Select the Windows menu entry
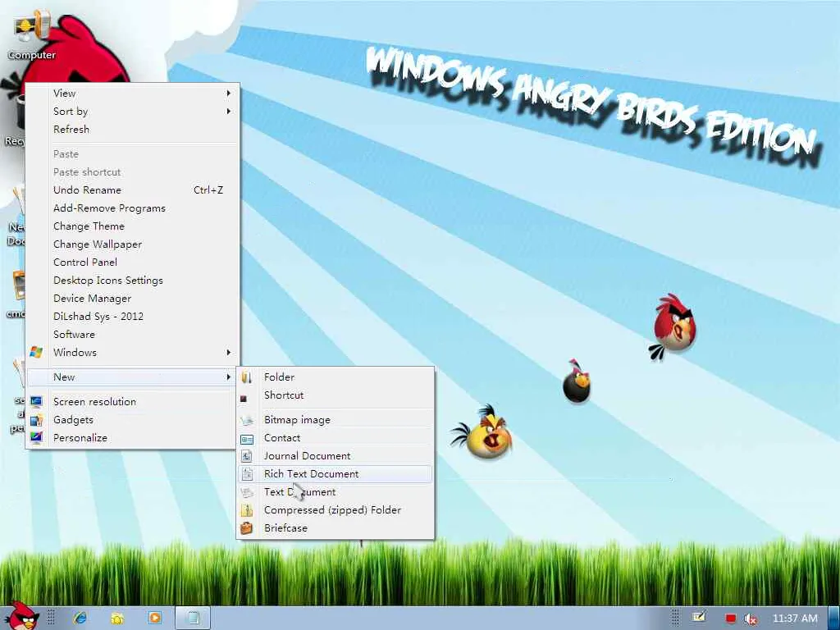Image resolution: width=840 pixels, height=630 pixels. coord(132,353)
